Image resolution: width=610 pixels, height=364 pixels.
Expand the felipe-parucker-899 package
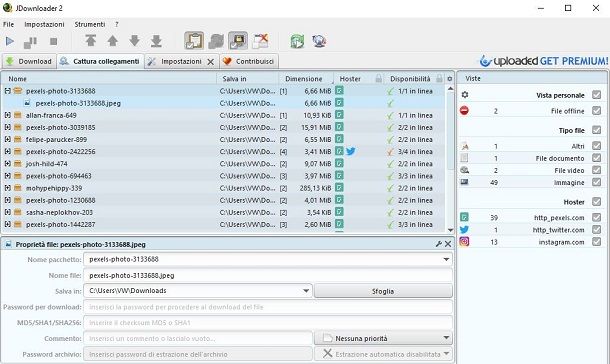(7, 139)
